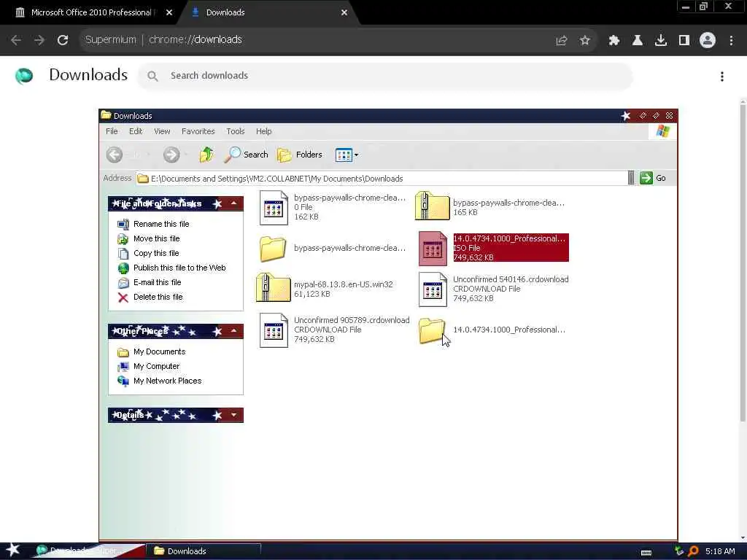Go forward in browser history

click(39, 40)
